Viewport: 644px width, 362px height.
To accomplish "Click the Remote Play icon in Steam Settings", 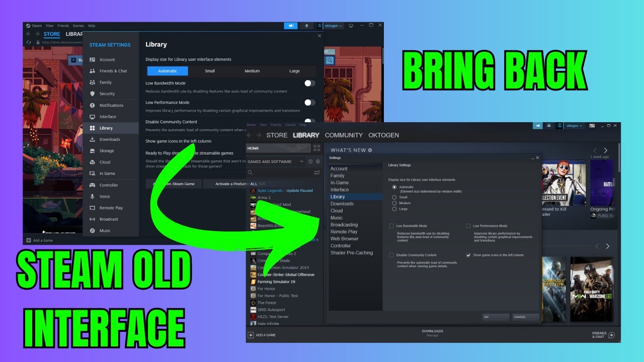I will 93,208.
